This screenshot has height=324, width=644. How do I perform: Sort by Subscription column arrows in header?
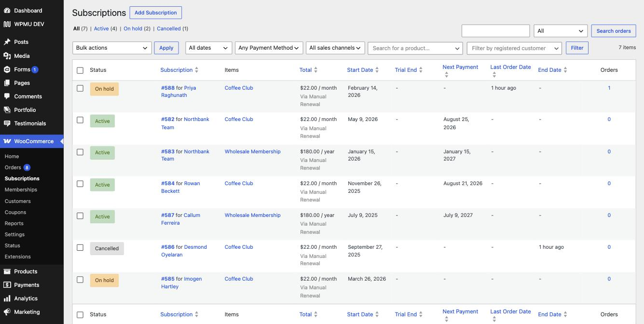pos(196,70)
